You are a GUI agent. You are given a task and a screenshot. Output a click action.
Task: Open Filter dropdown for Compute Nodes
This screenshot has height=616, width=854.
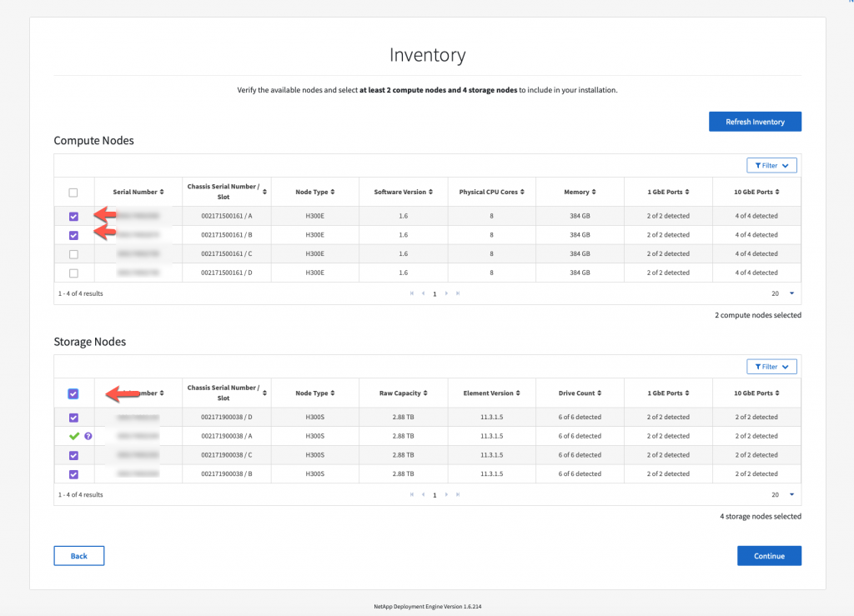pos(771,165)
